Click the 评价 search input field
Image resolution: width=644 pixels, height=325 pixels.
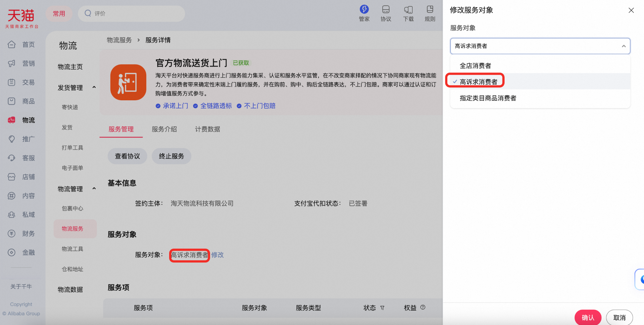[x=132, y=13]
